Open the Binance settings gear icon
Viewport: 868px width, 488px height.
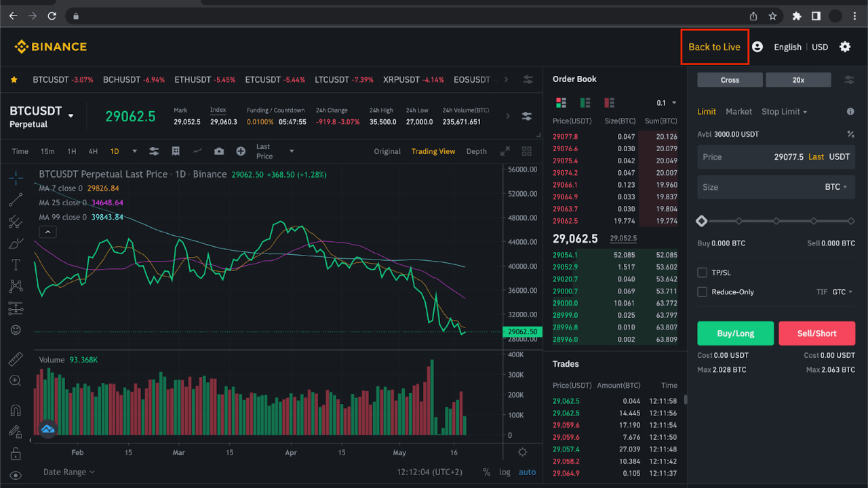845,47
